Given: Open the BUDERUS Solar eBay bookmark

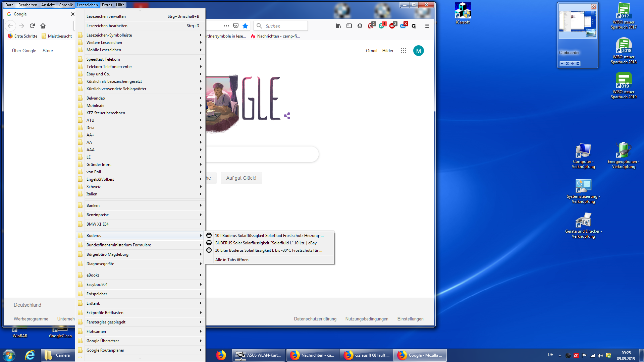Looking at the screenshot, I should pyautogui.click(x=266, y=243).
